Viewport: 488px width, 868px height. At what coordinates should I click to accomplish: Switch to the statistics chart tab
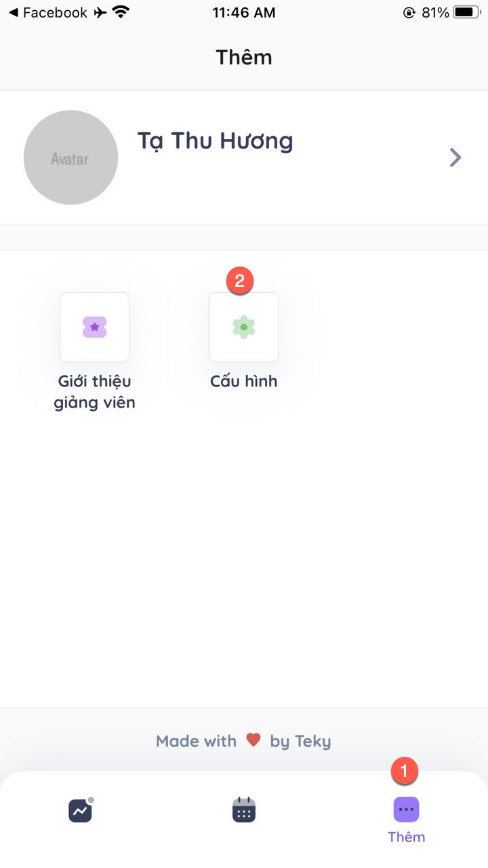click(81, 810)
